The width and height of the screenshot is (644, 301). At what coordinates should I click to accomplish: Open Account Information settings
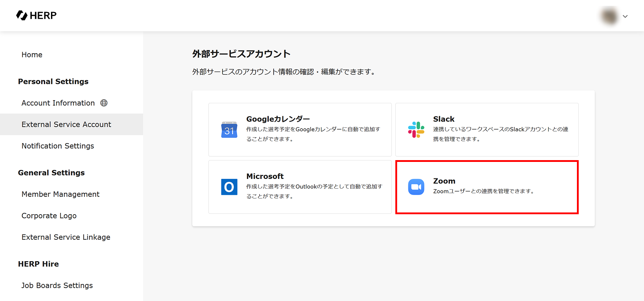click(72, 103)
